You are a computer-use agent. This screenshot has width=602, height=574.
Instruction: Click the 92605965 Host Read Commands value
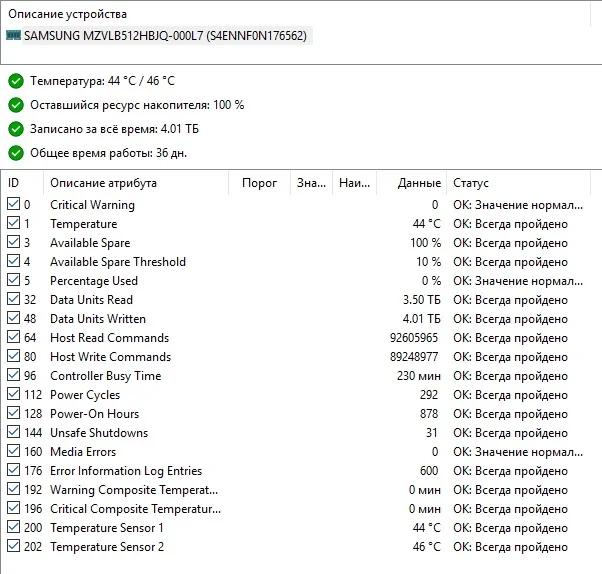point(414,338)
